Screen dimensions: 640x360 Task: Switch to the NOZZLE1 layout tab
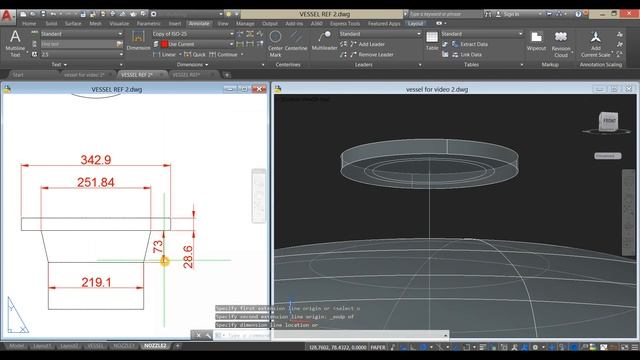click(123, 346)
